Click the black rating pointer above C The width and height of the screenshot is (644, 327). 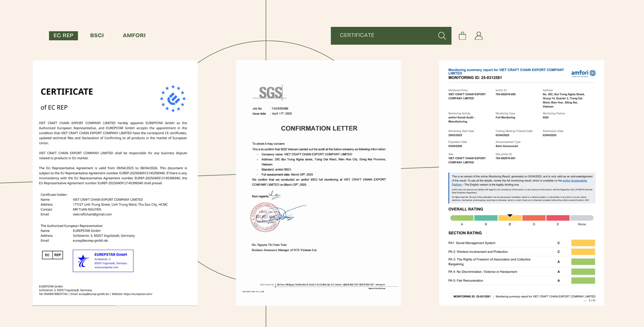pyautogui.click(x=510, y=215)
